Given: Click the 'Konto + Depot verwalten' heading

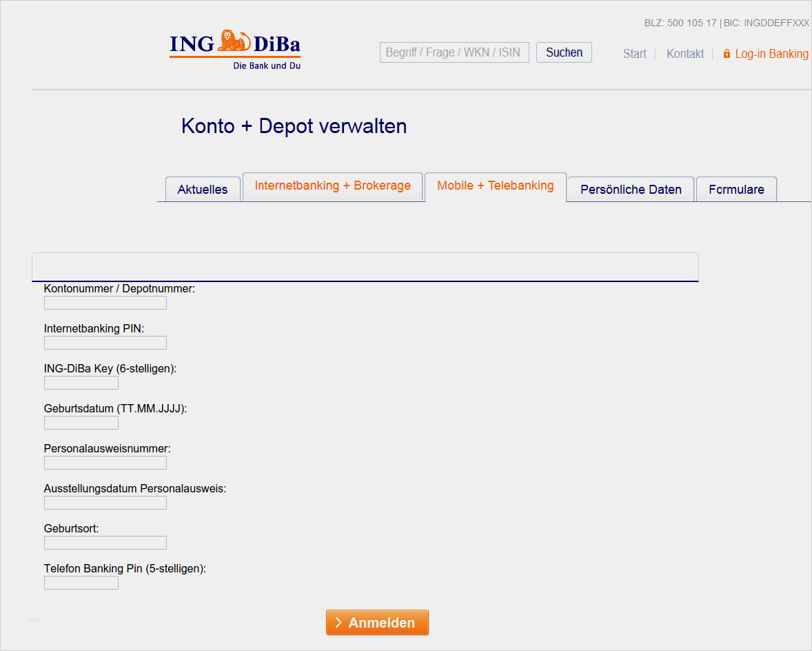Looking at the screenshot, I should (x=294, y=126).
